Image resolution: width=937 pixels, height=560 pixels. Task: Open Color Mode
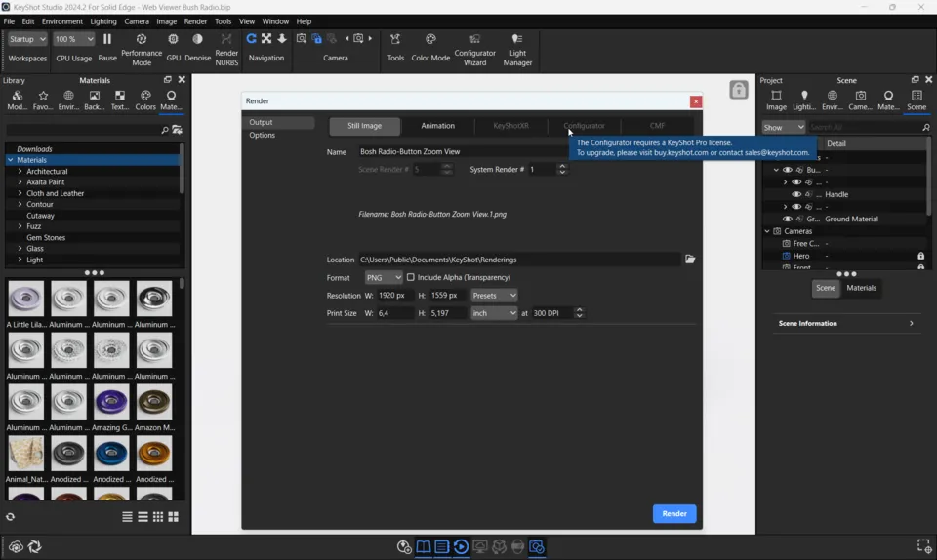click(430, 47)
